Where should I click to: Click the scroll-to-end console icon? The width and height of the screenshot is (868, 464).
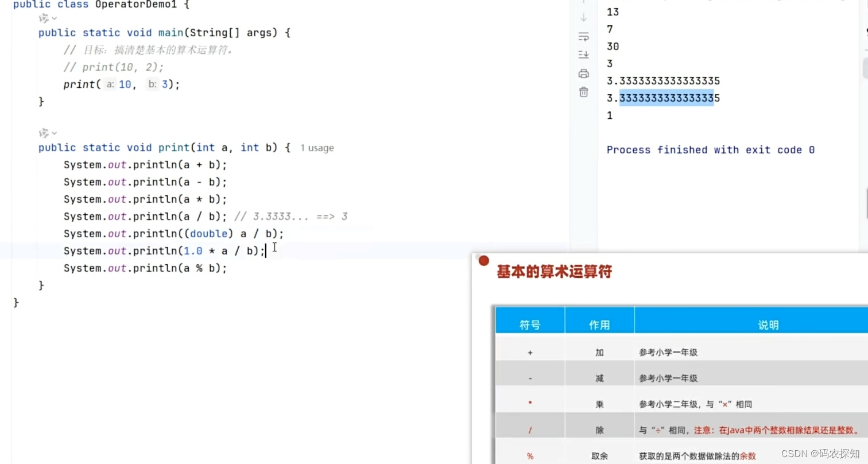(584, 55)
